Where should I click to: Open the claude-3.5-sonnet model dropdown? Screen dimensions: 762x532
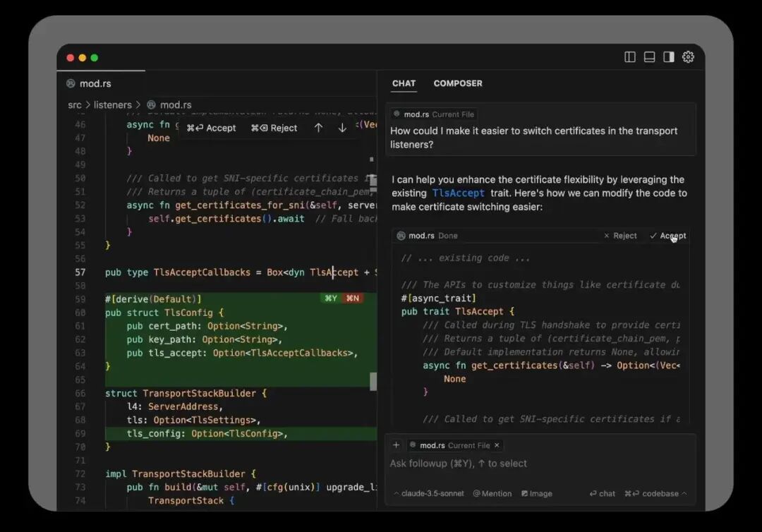(x=429, y=494)
